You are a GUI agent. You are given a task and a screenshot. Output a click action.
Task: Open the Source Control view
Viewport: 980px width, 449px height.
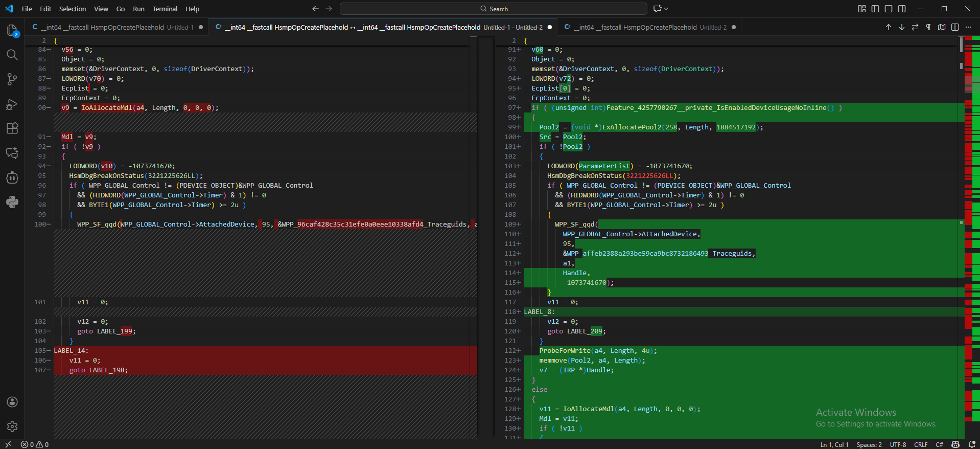[x=12, y=79]
